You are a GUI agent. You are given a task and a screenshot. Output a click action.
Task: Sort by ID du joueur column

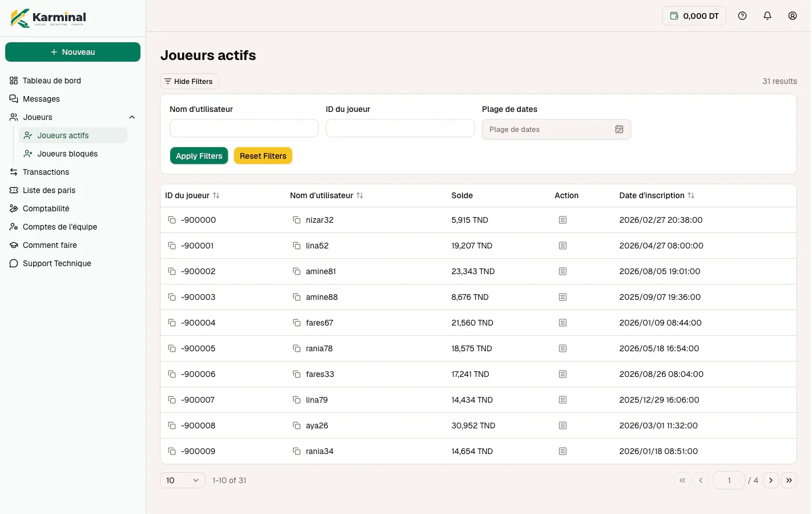click(216, 195)
